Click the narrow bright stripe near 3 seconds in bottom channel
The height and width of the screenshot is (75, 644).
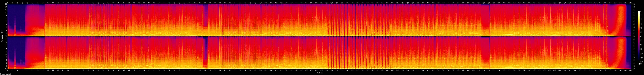tap(15, 60)
